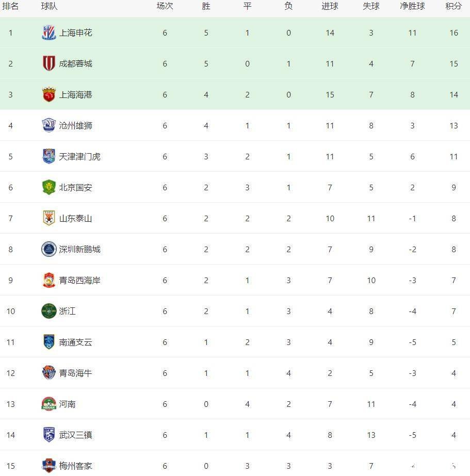Select the 青岛海牛 table row name
Image resolution: width=470 pixels, height=476 pixels.
(75, 373)
